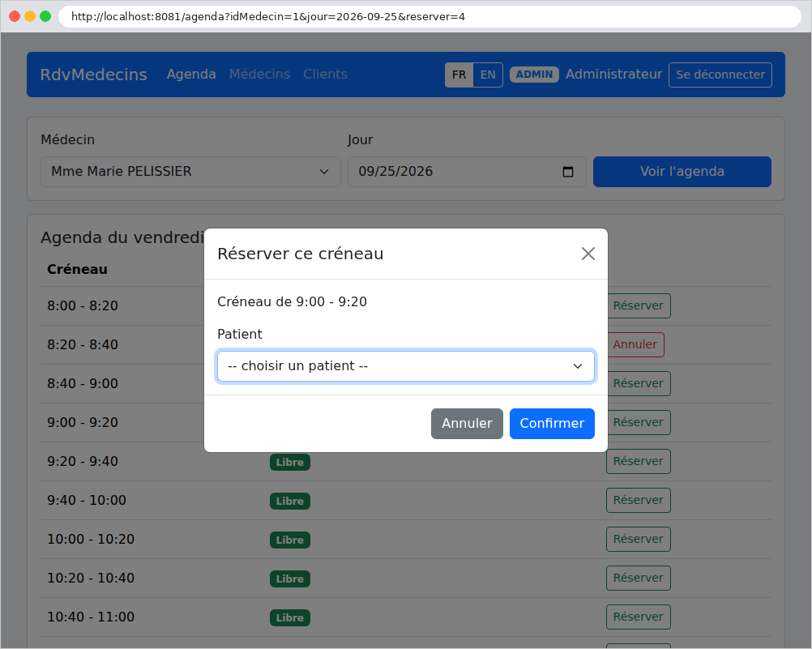Go to the Médecins page
This screenshot has height=649, width=812.
(x=259, y=74)
